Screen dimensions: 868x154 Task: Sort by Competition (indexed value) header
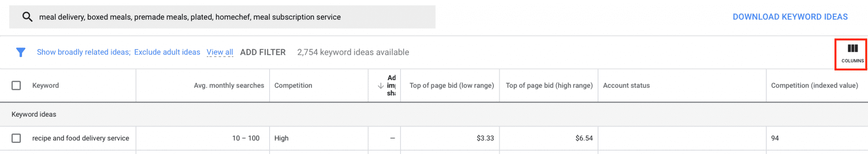point(815,85)
